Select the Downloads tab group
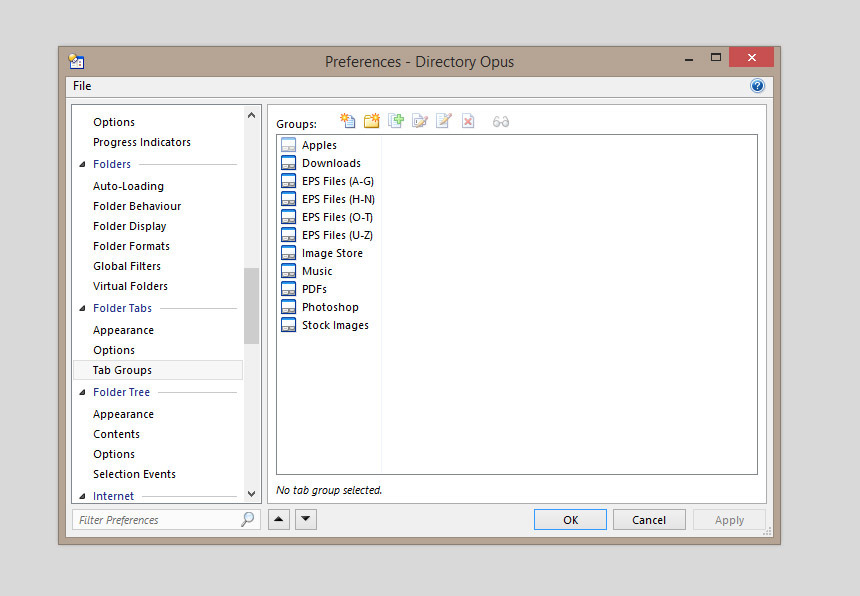The image size is (860, 596). point(331,163)
